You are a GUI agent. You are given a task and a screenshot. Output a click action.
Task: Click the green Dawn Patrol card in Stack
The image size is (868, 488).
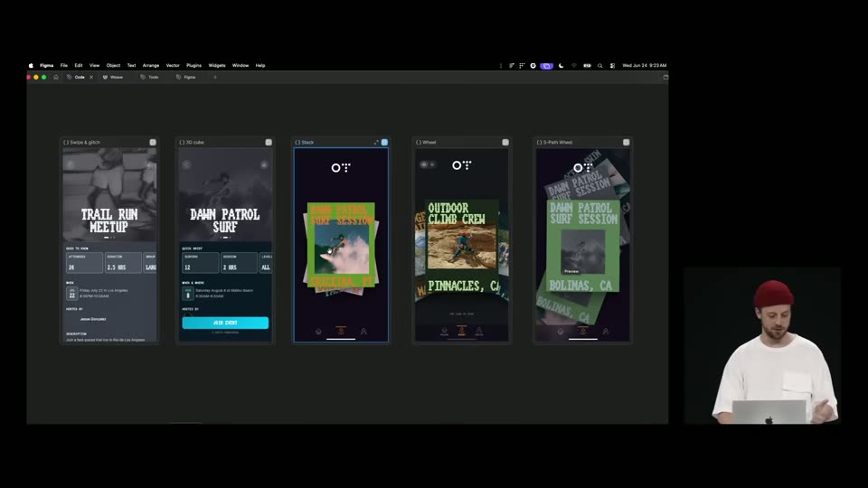[x=341, y=245]
